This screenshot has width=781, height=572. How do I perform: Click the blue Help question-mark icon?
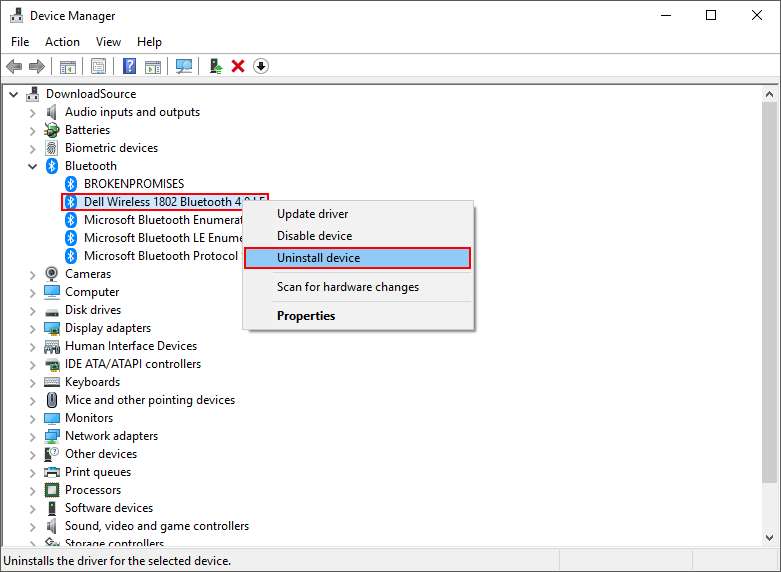130,66
